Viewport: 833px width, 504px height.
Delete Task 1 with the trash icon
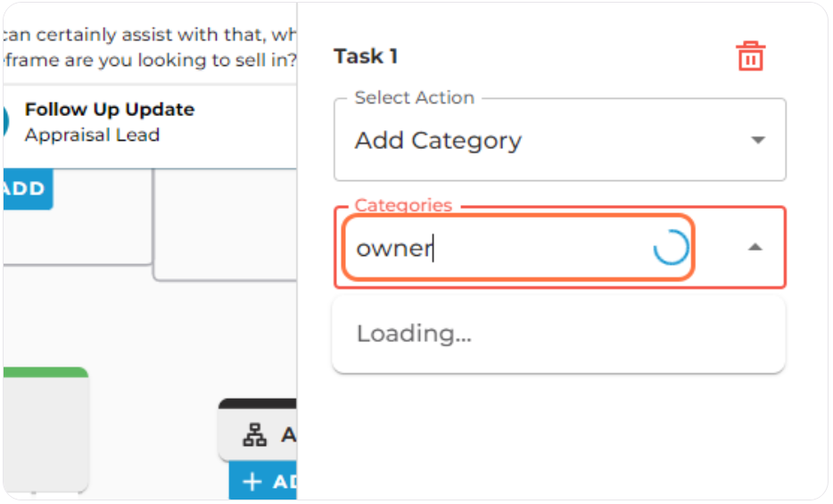(749, 56)
